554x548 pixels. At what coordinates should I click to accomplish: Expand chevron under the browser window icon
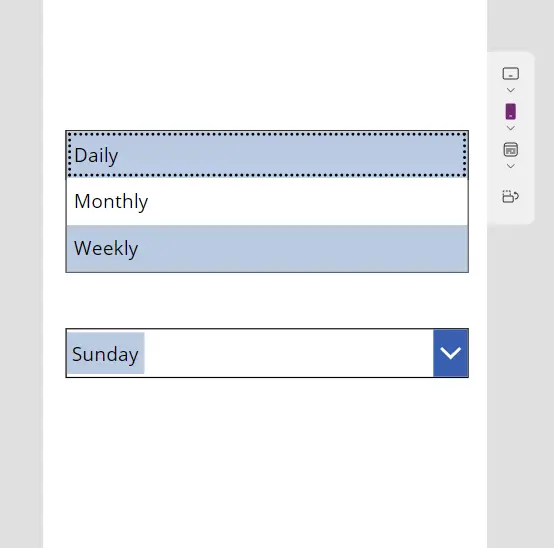coord(511,166)
